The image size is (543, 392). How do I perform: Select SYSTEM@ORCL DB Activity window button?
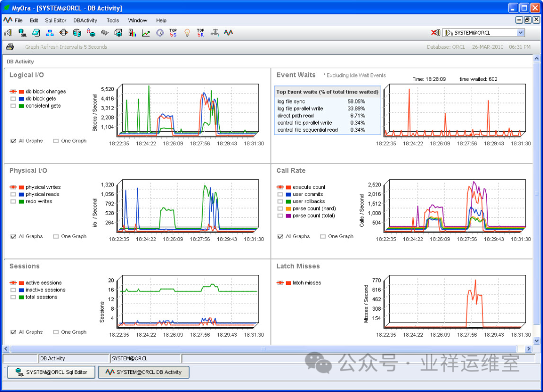(x=144, y=372)
